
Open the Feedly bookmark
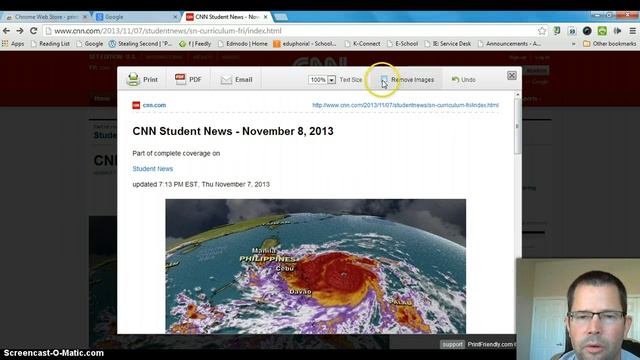click(x=195, y=44)
